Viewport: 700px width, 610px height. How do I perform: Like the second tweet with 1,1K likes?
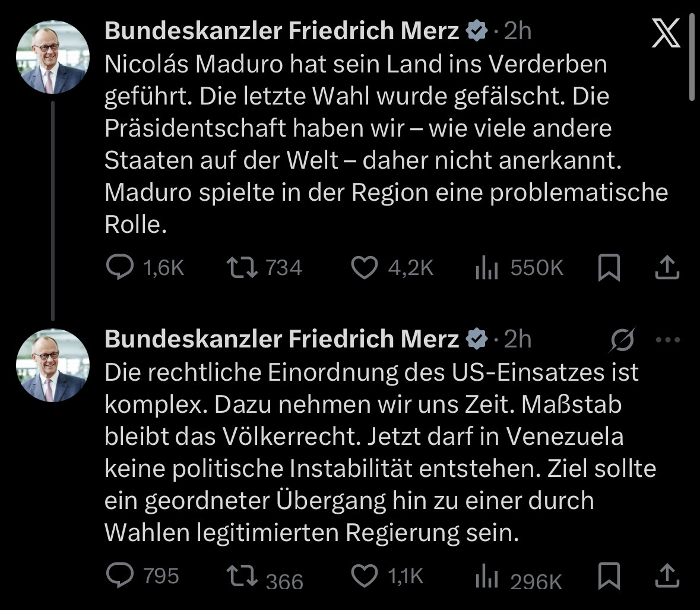tap(365, 575)
